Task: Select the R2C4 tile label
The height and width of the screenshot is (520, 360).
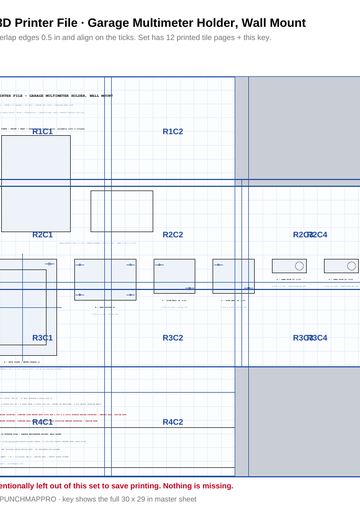Action: tap(317, 235)
